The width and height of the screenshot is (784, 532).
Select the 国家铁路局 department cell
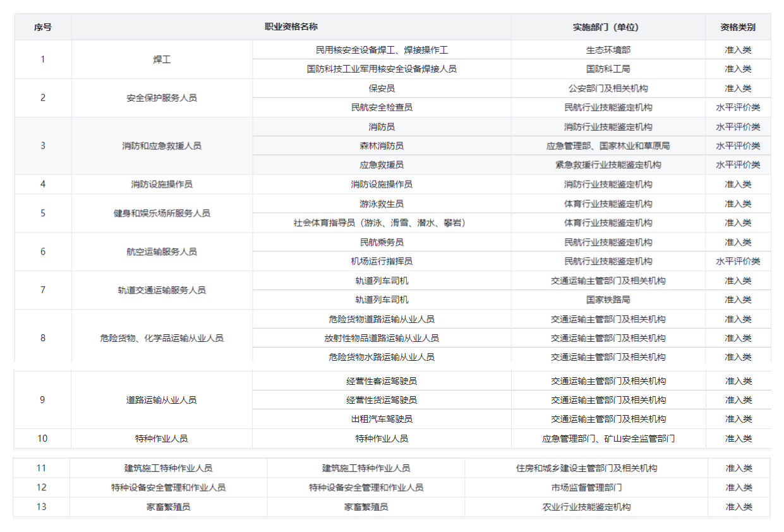[608, 299]
